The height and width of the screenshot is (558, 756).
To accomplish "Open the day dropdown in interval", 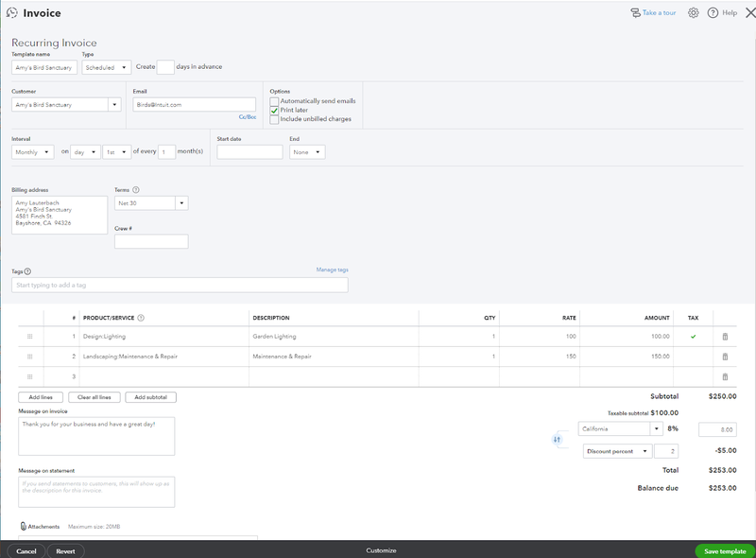I will point(85,152).
